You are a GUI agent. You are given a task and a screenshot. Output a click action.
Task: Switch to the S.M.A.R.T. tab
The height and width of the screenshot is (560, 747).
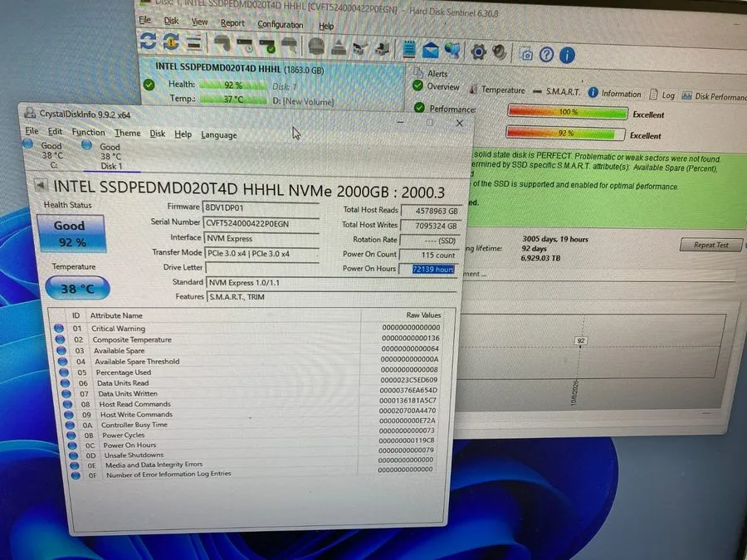(x=556, y=91)
